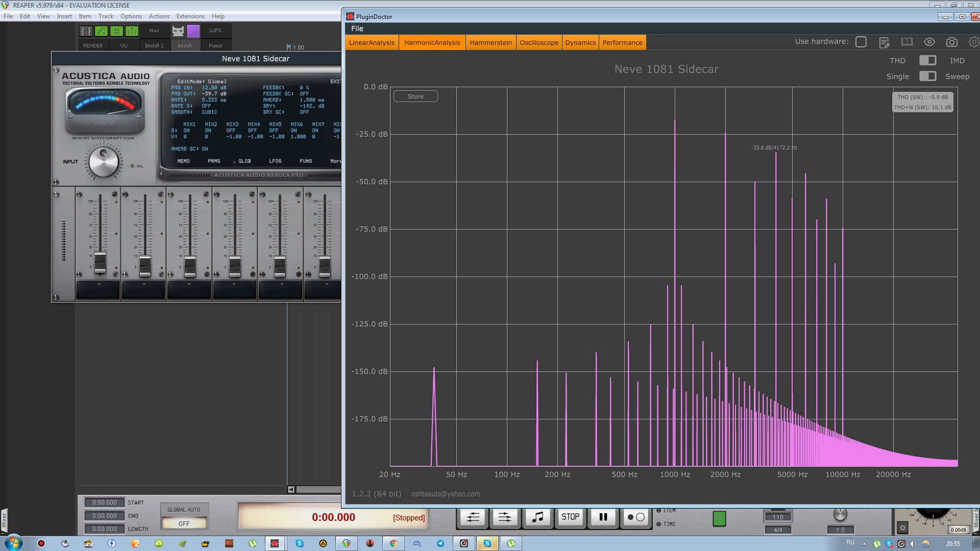Enable the Use hardware checkbox
This screenshot has width=980, height=551.
click(x=861, y=42)
